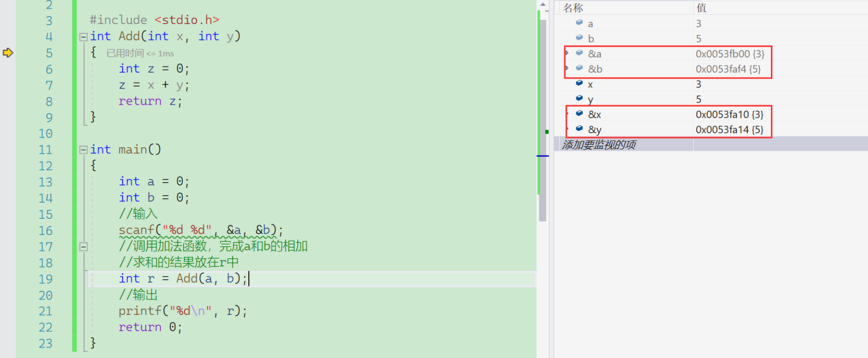Select watch value 0x0053fb00 {3}
This screenshot has height=358, width=868.
coord(730,54)
